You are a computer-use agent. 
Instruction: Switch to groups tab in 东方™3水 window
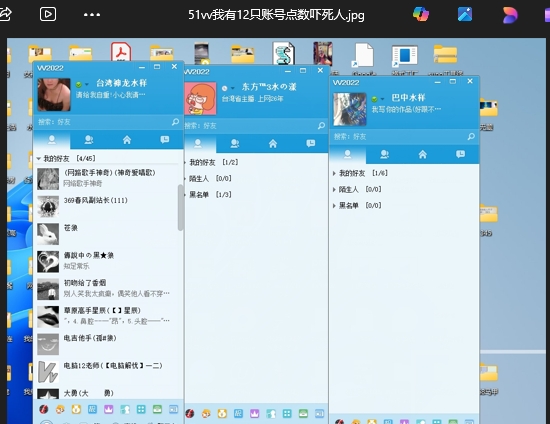click(x=235, y=143)
